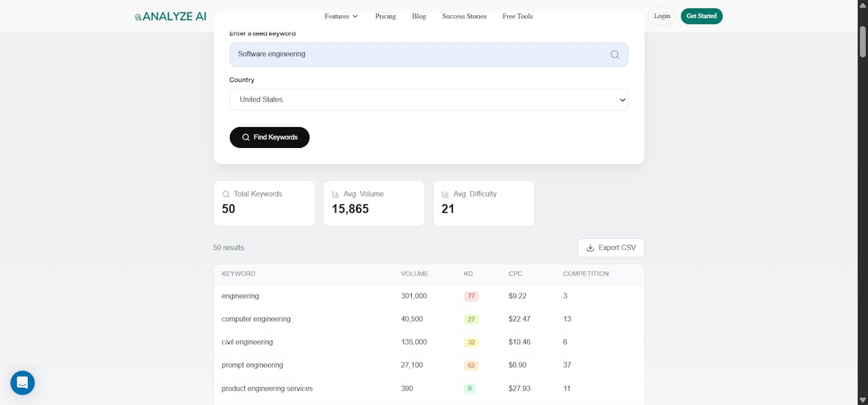868x405 pixels.
Task: Select the "engineering" keyword row
Action: tap(428, 296)
